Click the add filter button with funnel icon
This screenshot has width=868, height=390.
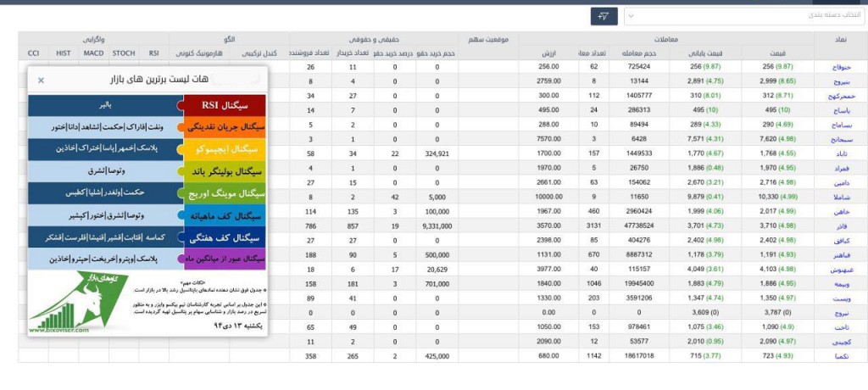pyautogui.click(x=604, y=16)
